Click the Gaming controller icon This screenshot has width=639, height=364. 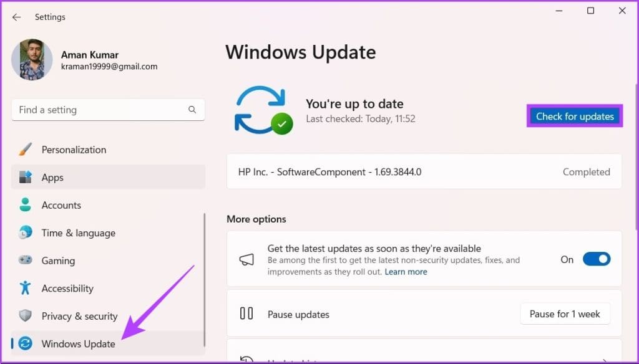(25, 261)
